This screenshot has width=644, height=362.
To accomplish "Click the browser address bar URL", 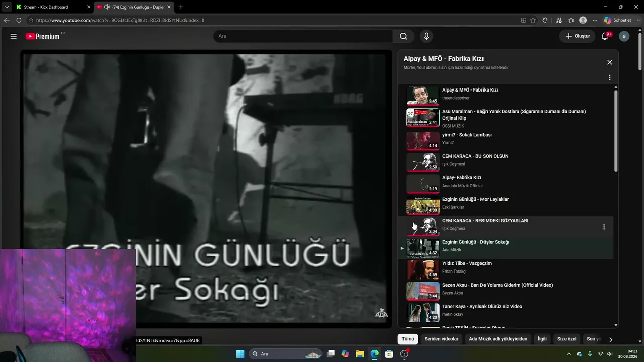I will [x=120, y=20].
